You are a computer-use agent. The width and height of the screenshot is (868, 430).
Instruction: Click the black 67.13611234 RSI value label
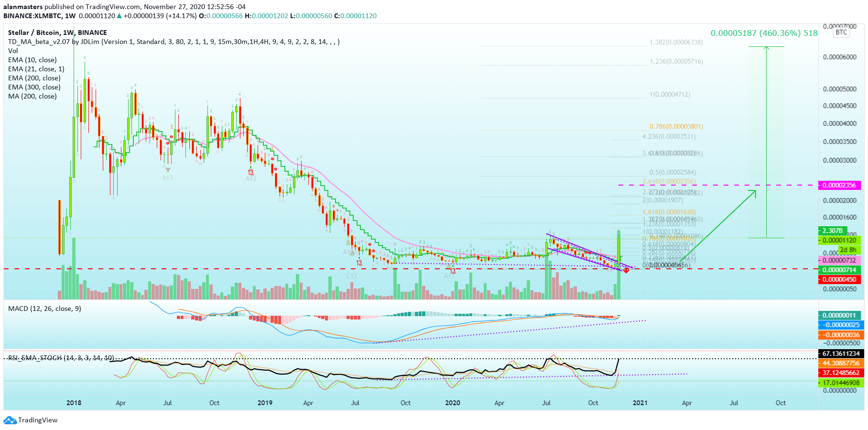click(841, 353)
